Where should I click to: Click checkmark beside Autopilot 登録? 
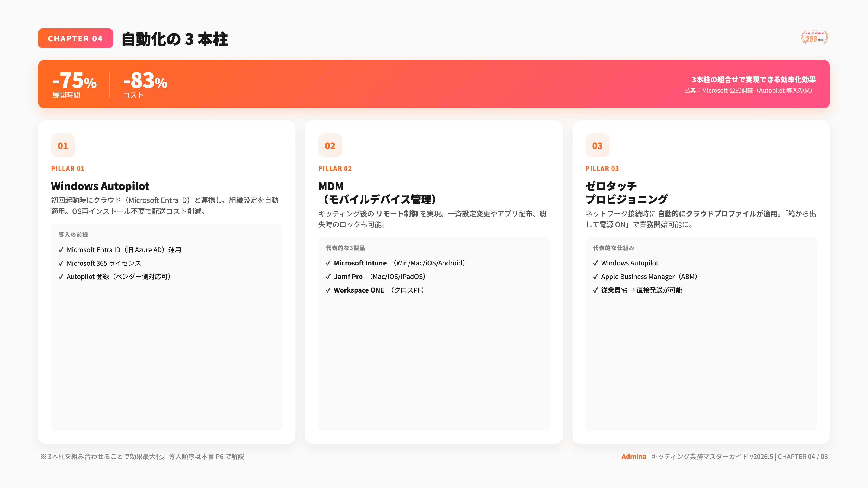(61, 277)
